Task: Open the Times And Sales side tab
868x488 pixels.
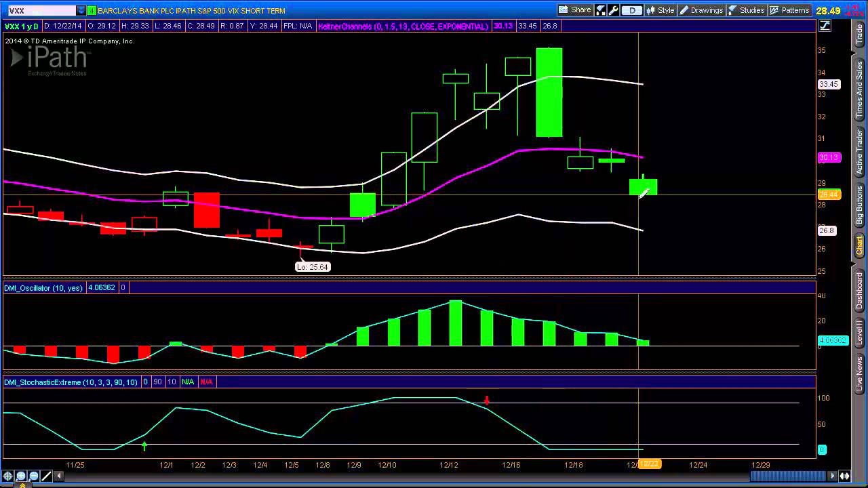Action: (x=859, y=89)
